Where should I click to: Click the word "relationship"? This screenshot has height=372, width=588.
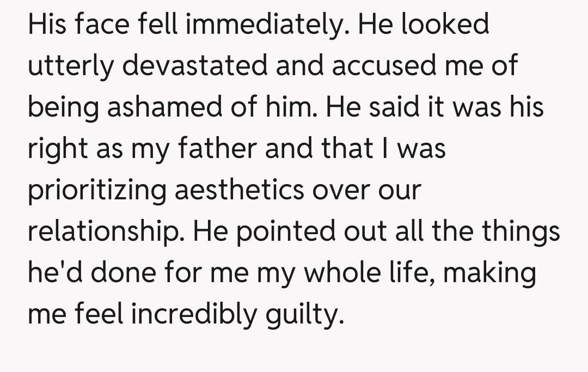[105, 233]
